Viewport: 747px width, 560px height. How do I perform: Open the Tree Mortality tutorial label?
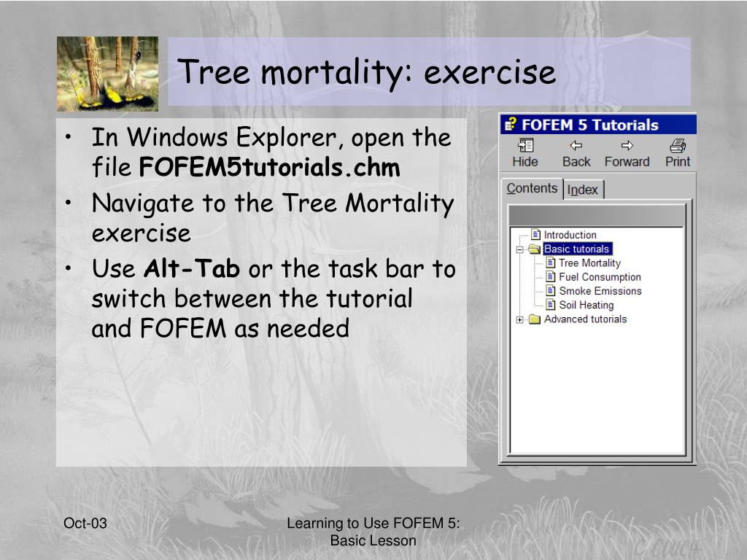(589, 262)
